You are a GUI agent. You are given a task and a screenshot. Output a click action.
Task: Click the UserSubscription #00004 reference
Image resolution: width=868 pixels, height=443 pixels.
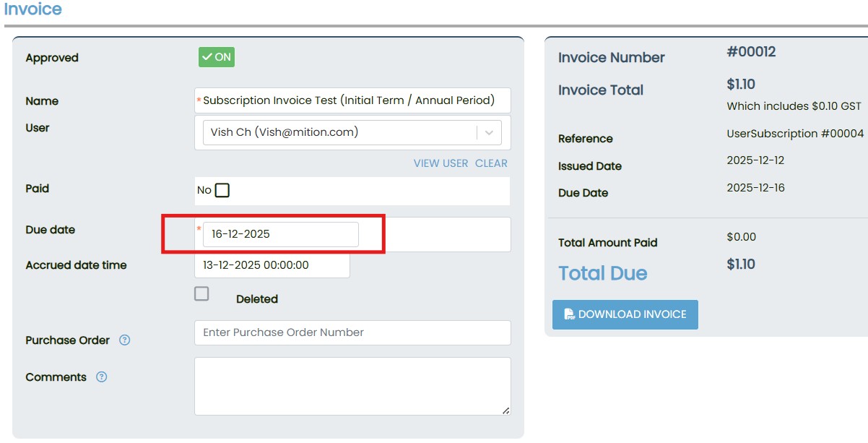coord(795,134)
